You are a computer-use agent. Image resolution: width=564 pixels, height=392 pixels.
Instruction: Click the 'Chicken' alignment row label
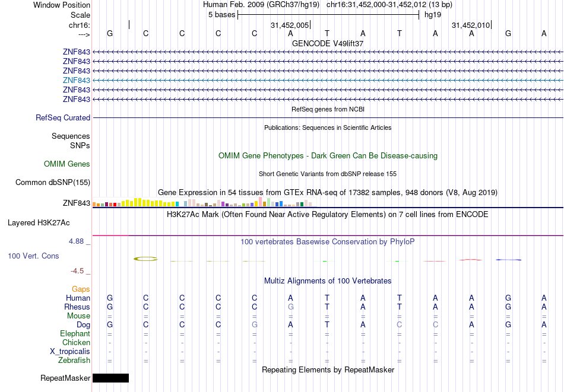(x=76, y=343)
